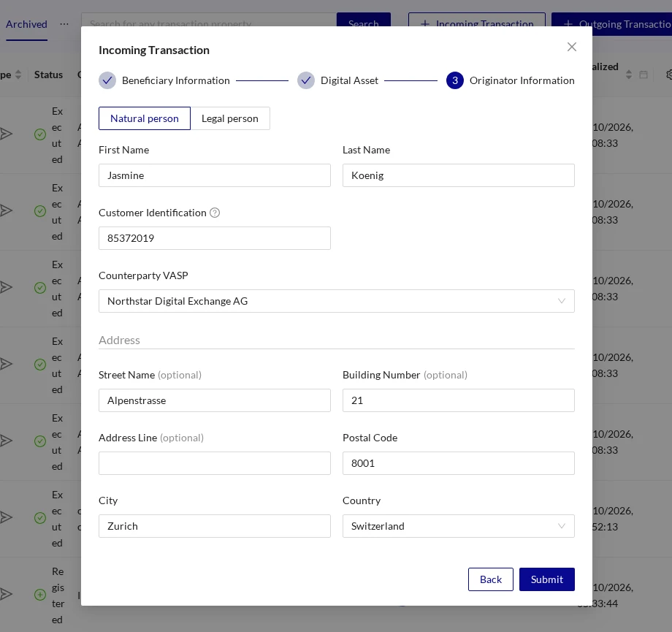
Task: Click the Back button
Action: 490,579
